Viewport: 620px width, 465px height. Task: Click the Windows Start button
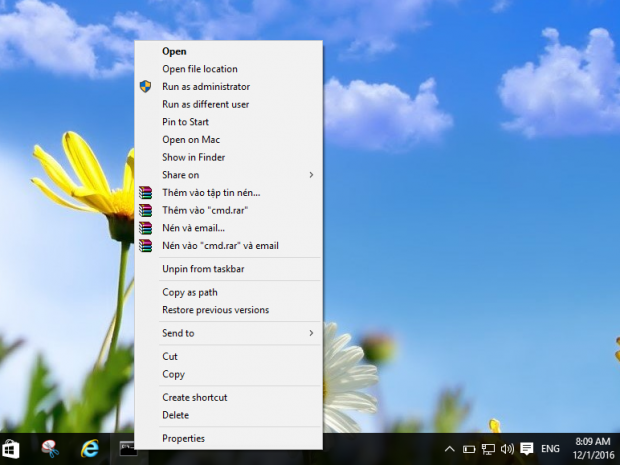pyautogui.click(x=12, y=449)
